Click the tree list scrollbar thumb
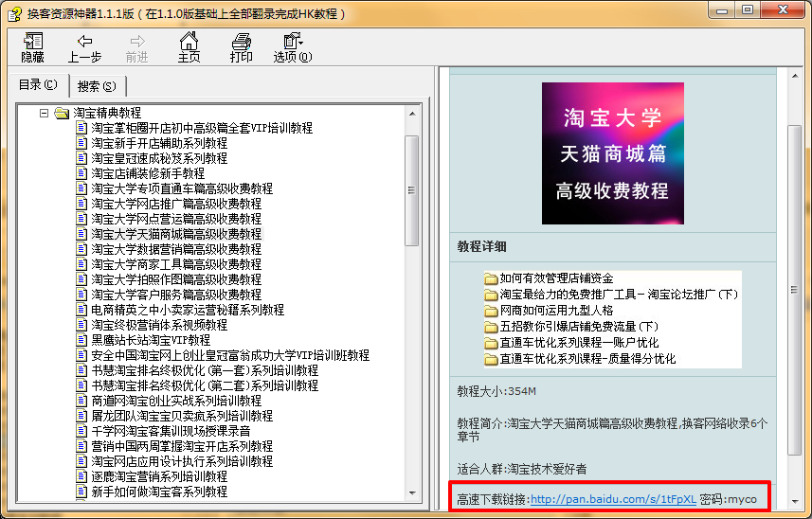Screen dimensions: 812x519 tap(412, 190)
